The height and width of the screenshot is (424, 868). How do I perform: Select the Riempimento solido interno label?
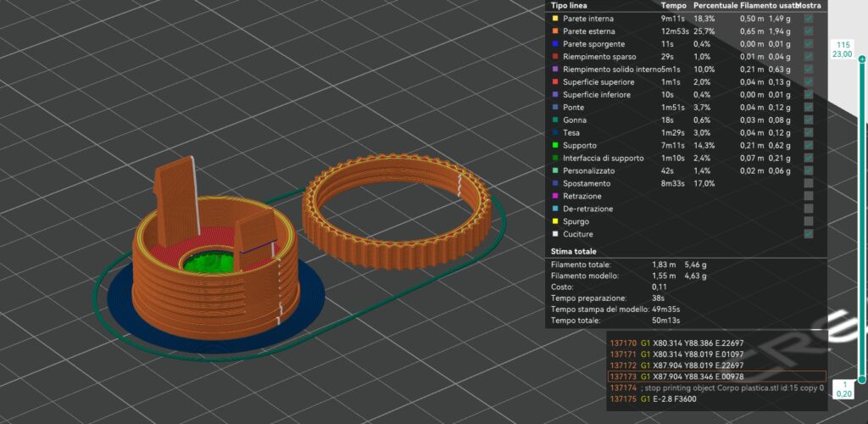point(612,70)
